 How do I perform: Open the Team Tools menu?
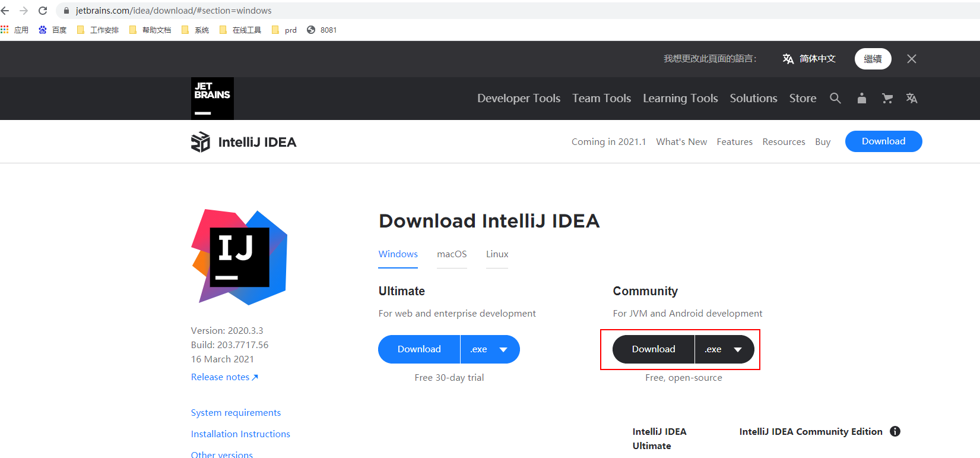pyautogui.click(x=602, y=99)
